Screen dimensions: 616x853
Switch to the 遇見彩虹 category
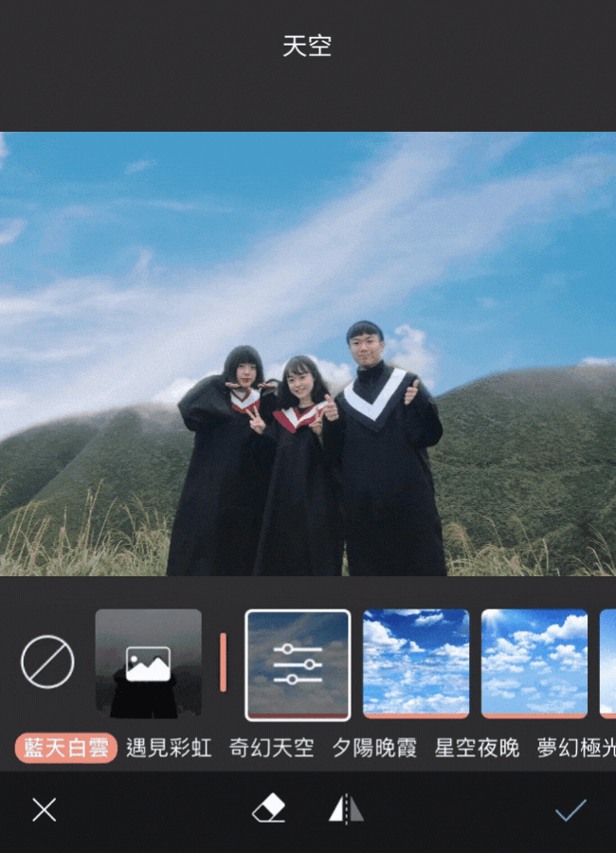point(169,748)
